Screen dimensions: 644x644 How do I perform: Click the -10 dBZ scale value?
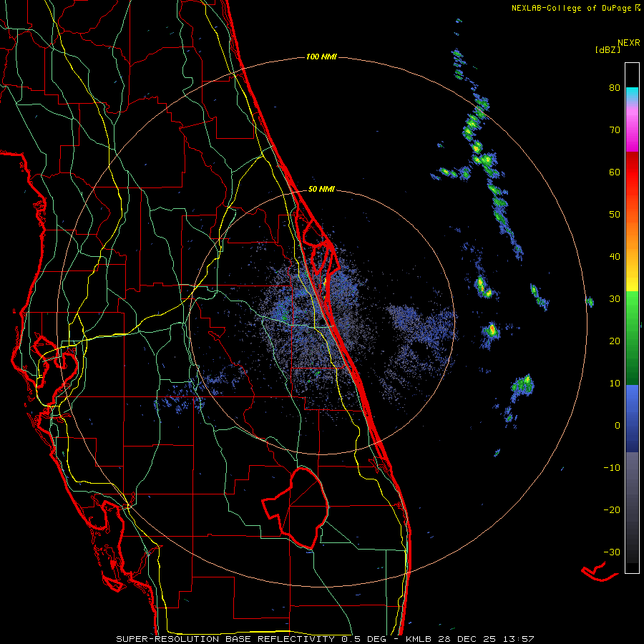pyautogui.click(x=612, y=468)
